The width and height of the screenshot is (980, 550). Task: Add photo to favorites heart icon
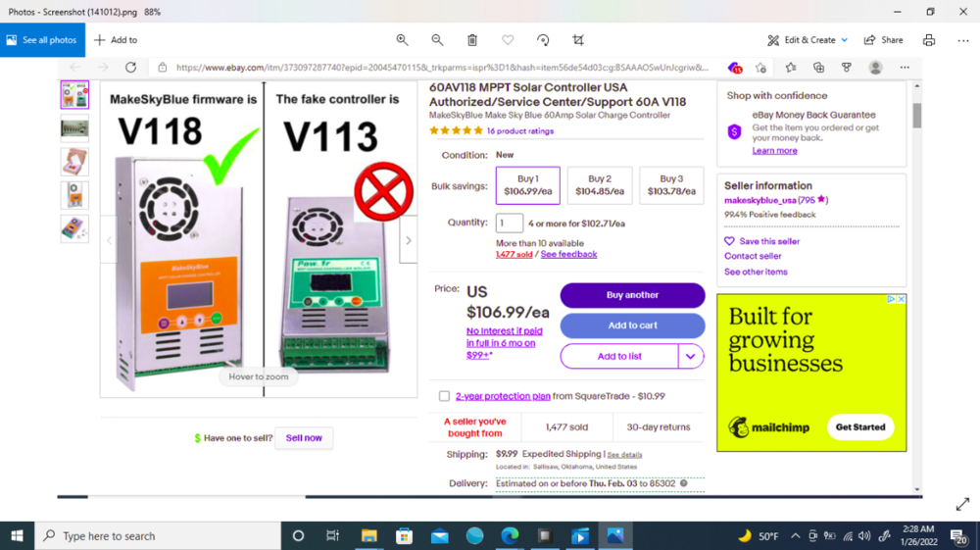pos(508,40)
